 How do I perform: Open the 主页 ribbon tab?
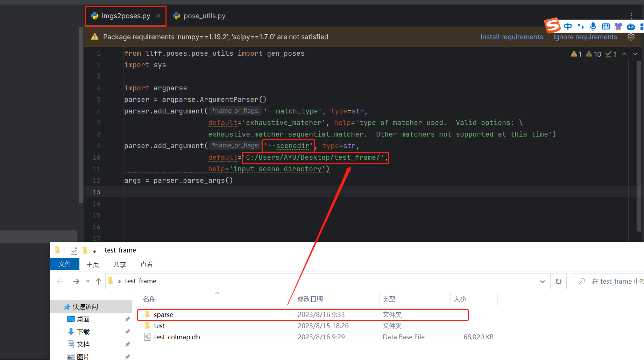coord(93,264)
